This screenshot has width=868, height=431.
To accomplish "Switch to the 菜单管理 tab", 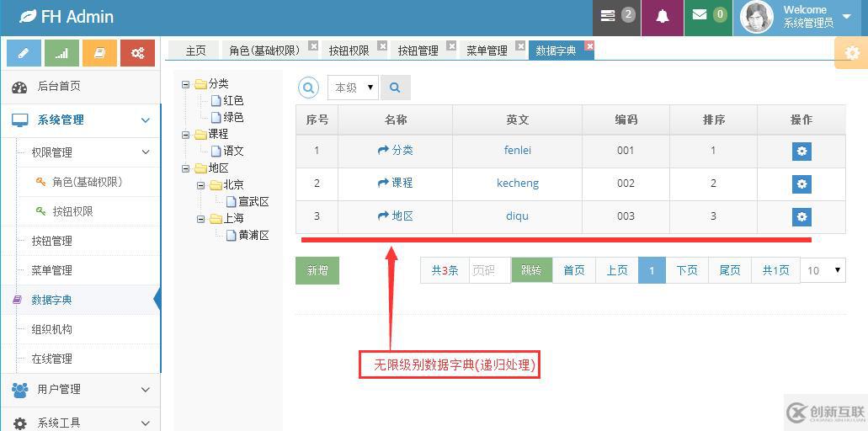I will point(487,51).
